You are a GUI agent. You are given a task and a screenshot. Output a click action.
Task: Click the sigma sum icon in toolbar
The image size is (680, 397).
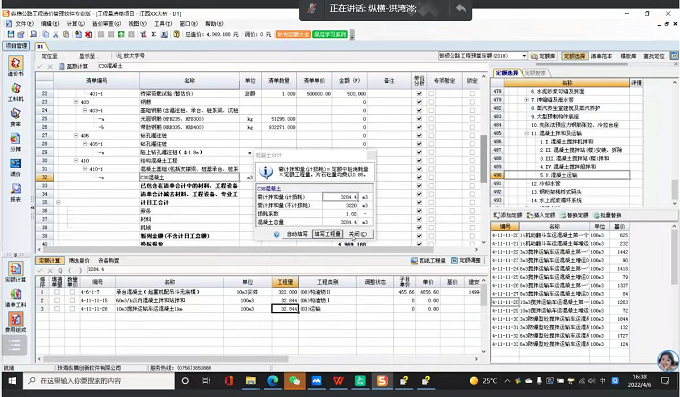154,34
